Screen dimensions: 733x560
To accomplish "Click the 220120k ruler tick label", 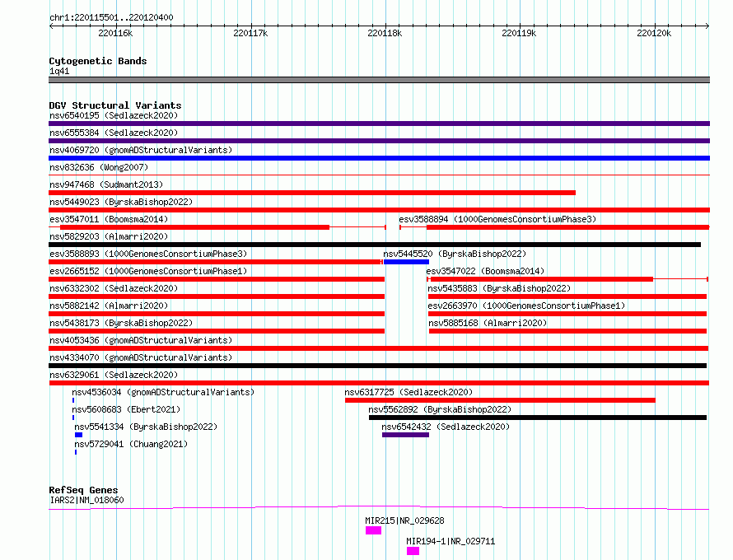I will coord(654,33).
